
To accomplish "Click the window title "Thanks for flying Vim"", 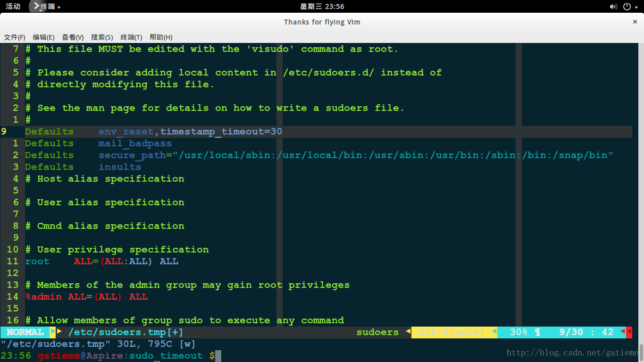I will tap(322, 22).
